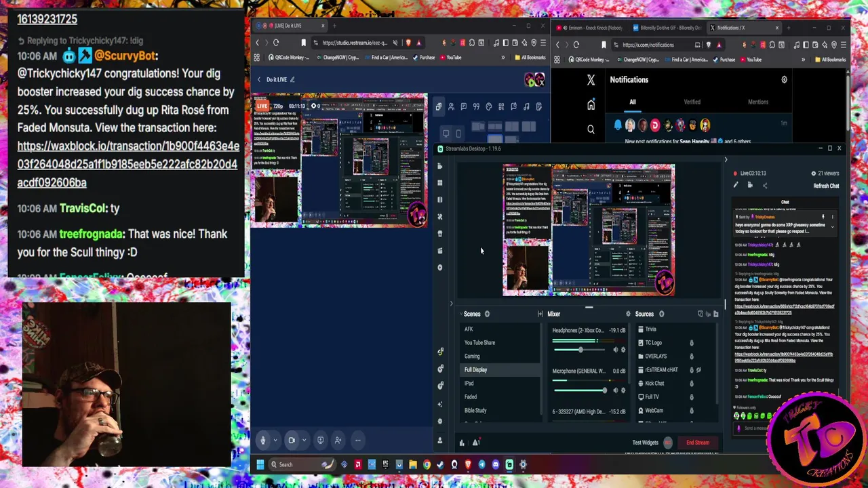
Task: Open search in the X sidebar
Action: tap(591, 129)
